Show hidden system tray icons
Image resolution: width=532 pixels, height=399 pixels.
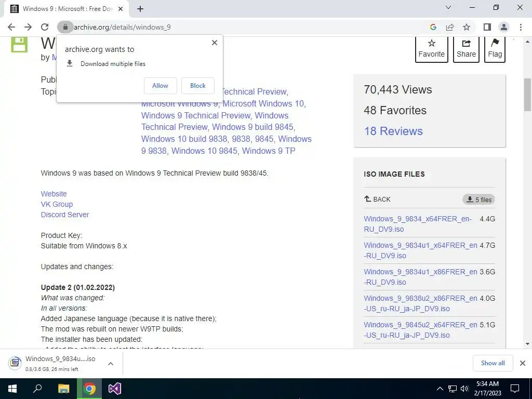click(x=440, y=389)
